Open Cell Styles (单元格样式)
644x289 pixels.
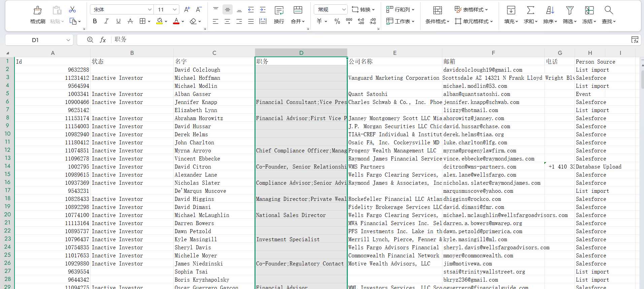pos(474,21)
